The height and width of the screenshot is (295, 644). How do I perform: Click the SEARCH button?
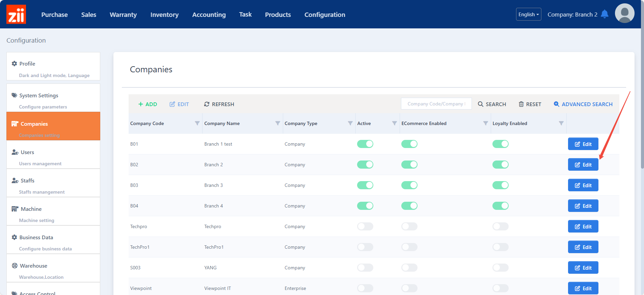(492, 104)
